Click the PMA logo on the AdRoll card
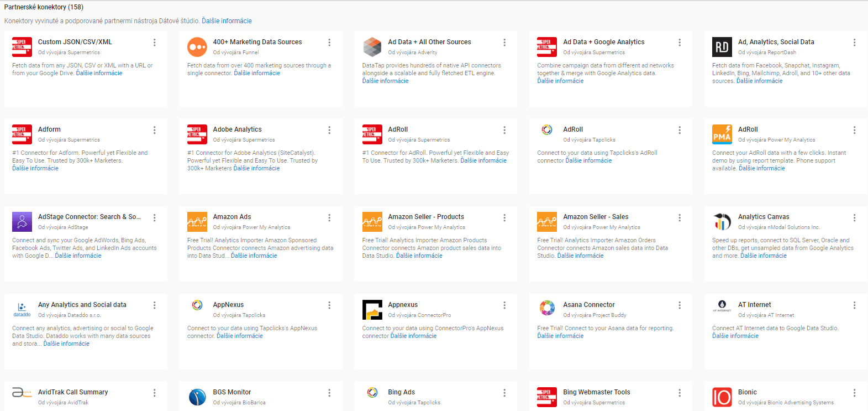 [x=722, y=134]
